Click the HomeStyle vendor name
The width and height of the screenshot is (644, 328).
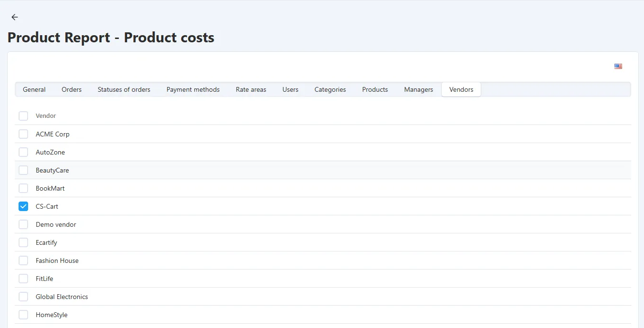click(x=51, y=315)
